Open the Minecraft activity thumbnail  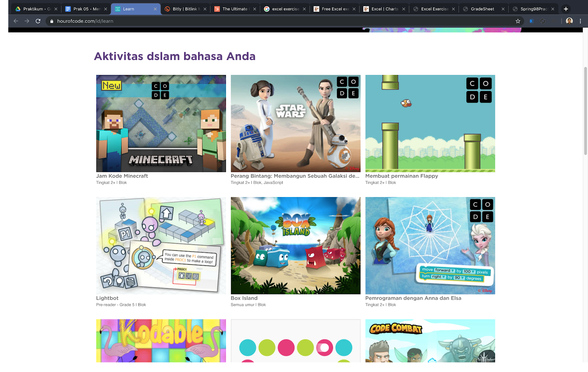pos(161,124)
